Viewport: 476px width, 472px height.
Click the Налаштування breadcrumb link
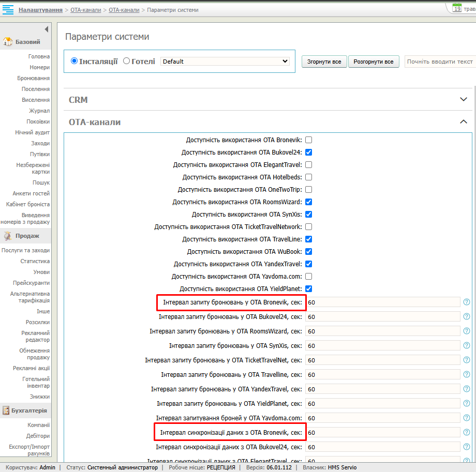click(x=40, y=10)
